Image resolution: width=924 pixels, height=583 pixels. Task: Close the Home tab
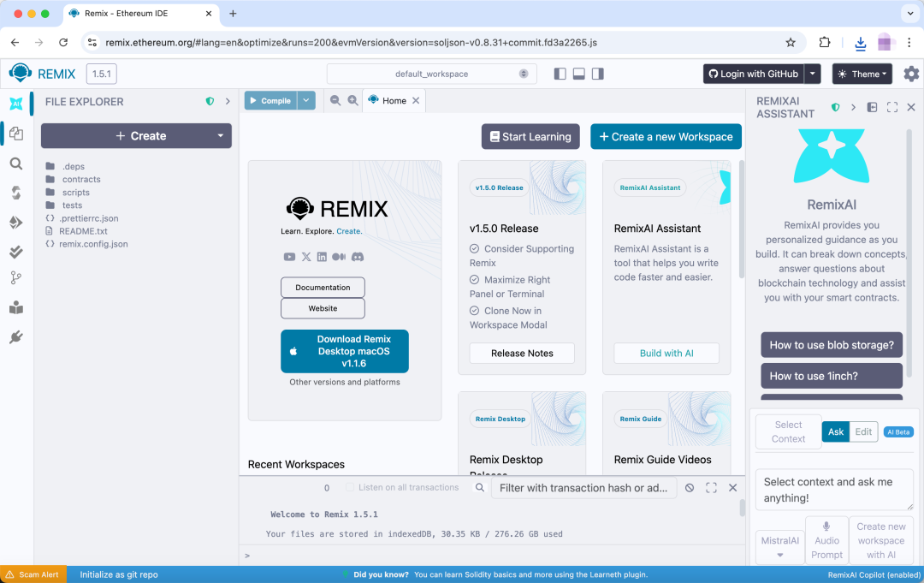pyautogui.click(x=416, y=101)
